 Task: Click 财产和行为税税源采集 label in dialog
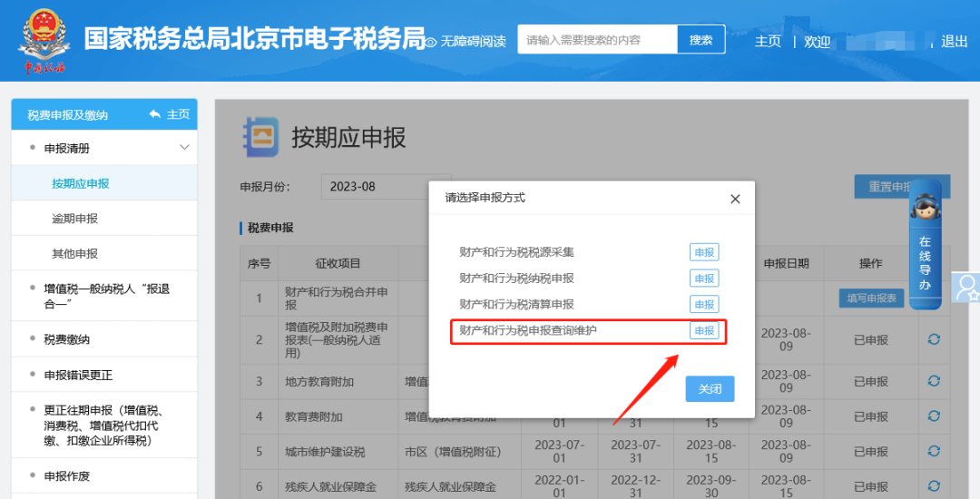[517, 252]
